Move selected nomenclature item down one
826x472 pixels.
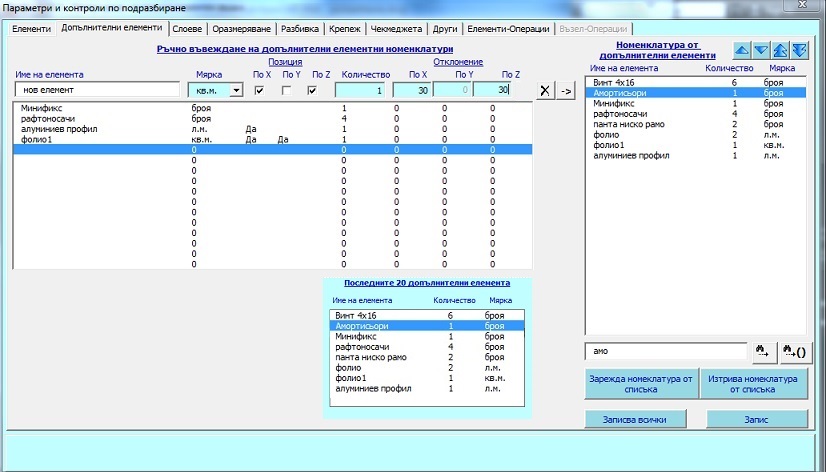tap(761, 51)
